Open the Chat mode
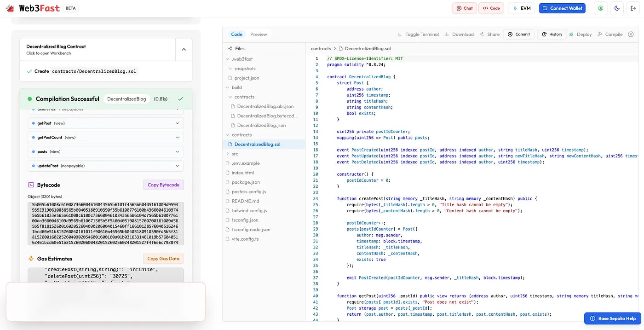Screen dimensions: 644x330 [x=464, y=8]
